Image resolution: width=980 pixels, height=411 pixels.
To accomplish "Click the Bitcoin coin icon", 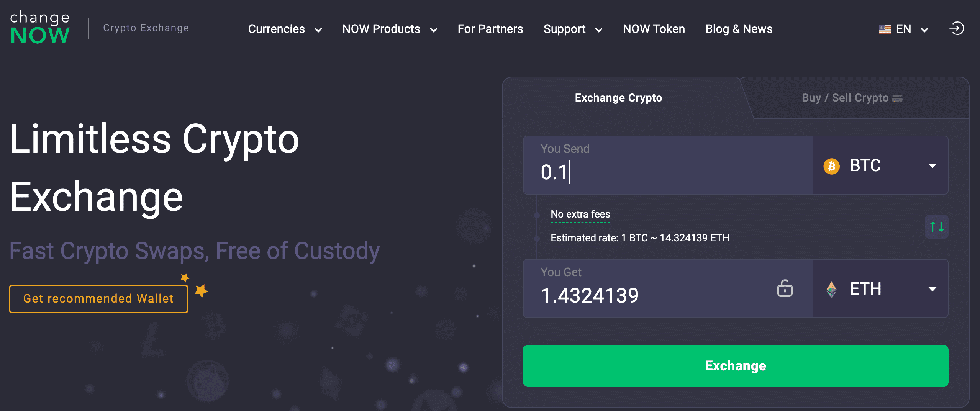I will click(x=831, y=166).
